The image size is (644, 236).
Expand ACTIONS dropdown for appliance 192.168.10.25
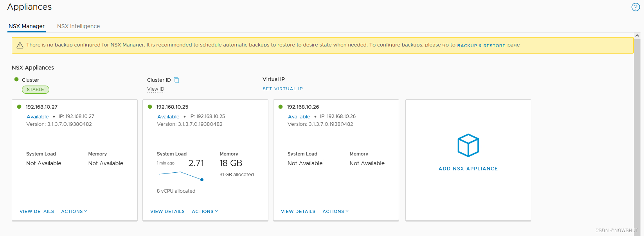[x=205, y=211]
